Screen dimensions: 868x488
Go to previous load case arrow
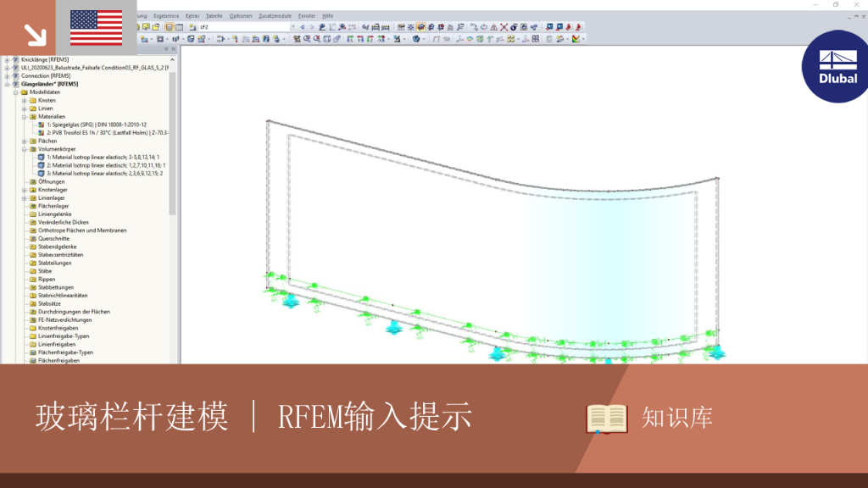(x=303, y=27)
